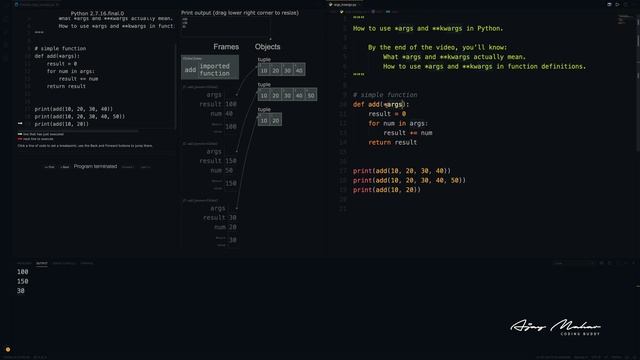Click line 'print(add(10, 20, 30, 40))' in Python Tutor code
This screenshot has width=640, height=360.
coord(73,109)
